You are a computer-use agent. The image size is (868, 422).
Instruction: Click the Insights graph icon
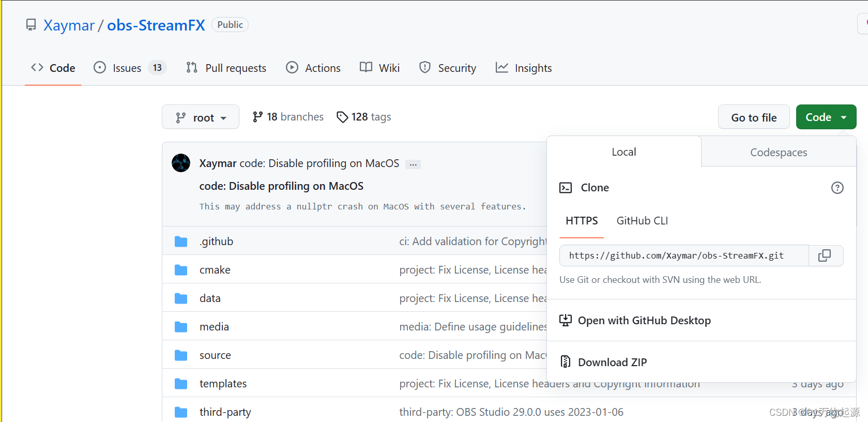point(502,67)
